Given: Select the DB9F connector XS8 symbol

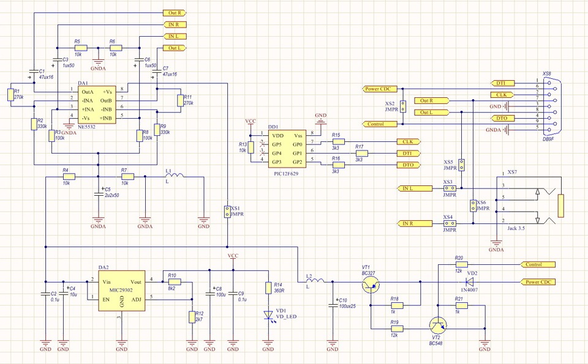Looking at the screenshot, I should point(552,106).
